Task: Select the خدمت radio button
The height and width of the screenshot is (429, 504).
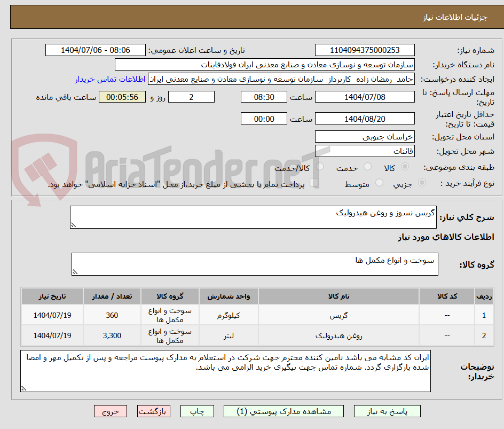Action: tap(368, 166)
